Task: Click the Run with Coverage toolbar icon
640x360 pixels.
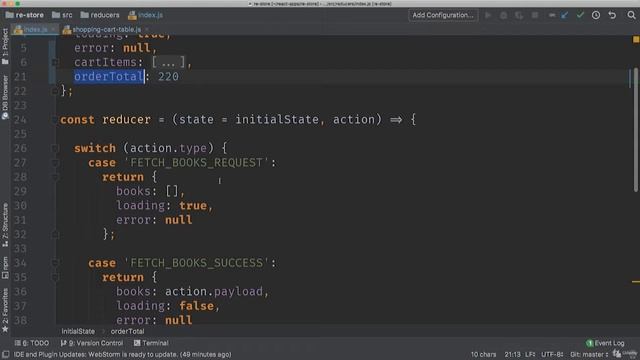Action: pyautogui.click(x=519, y=15)
